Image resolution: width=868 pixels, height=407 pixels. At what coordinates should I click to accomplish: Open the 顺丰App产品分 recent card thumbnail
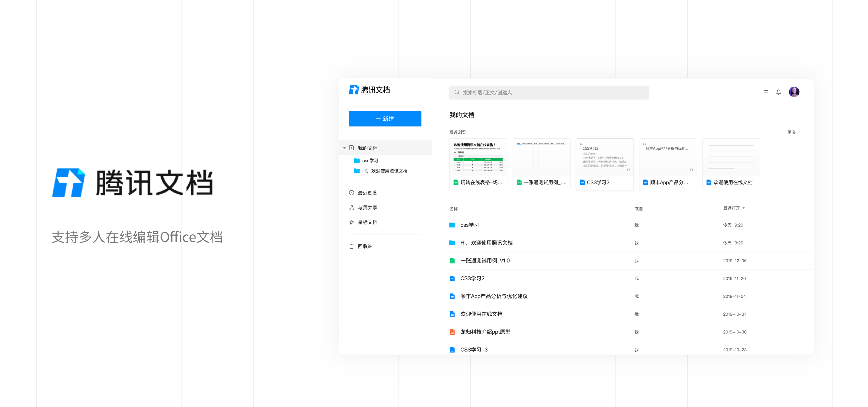[668, 157]
